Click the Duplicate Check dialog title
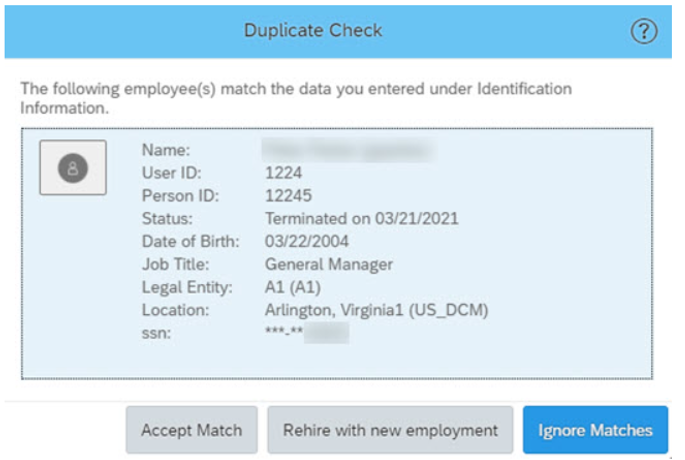Image resolution: width=685 pixels, height=460 pixels. click(x=313, y=31)
